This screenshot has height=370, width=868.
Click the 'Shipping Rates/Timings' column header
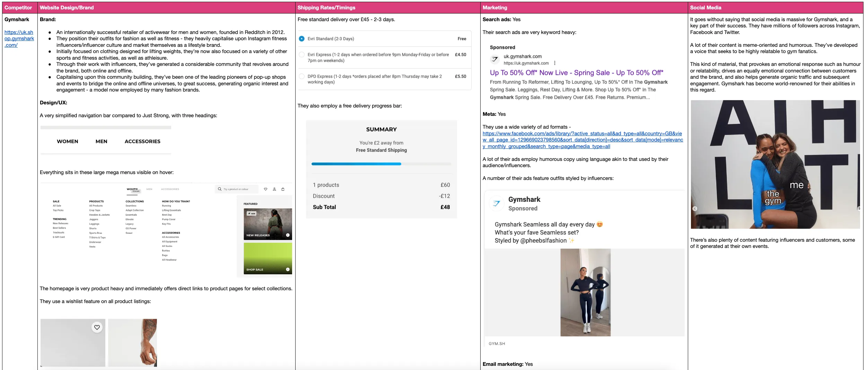click(x=388, y=8)
